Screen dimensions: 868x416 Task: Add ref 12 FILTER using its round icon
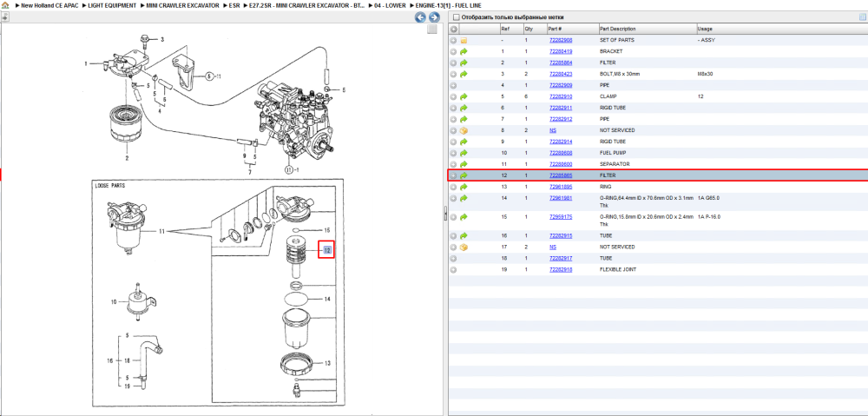tap(453, 175)
